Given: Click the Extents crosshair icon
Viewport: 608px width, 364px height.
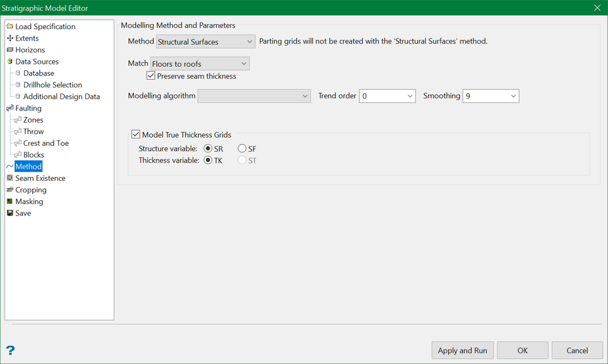Looking at the screenshot, I should (x=9, y=38).
